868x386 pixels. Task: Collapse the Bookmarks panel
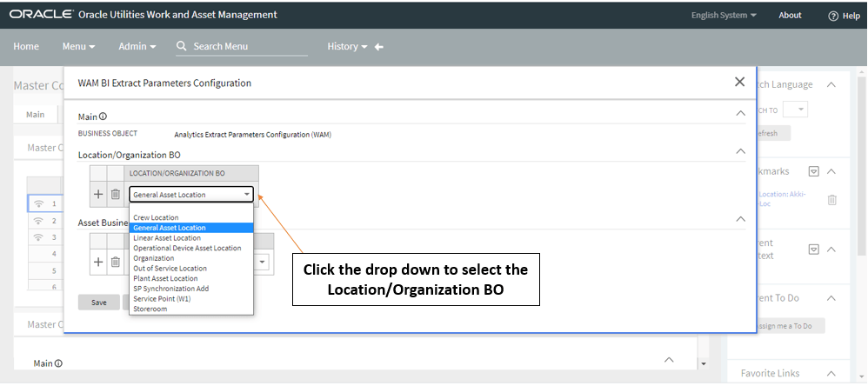(x=831, y=171)
